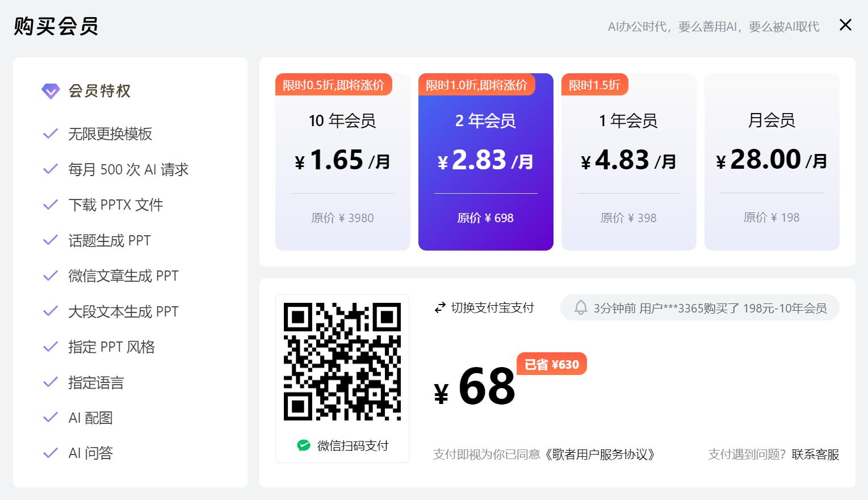Click the checkmark next to 指定语言
The height and width of the screenshot is (500, 868).
[51, 382]
